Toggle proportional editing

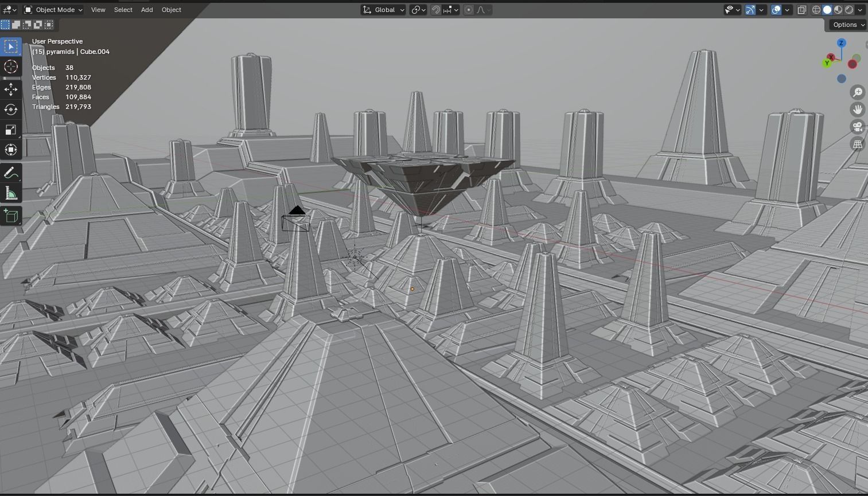click(x=469, y=10)
